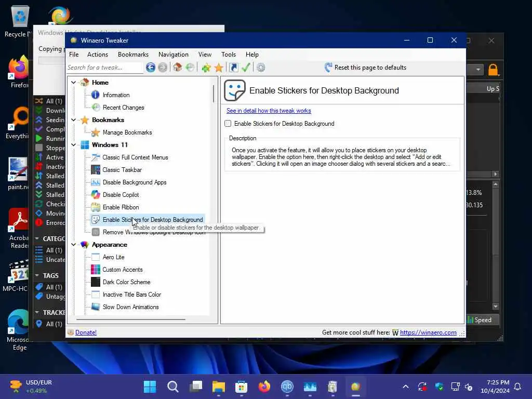This screenshot has height=399, width=532.
Task: Collapse the Windows 11 tree node
Action: click(x=73, y=145)
